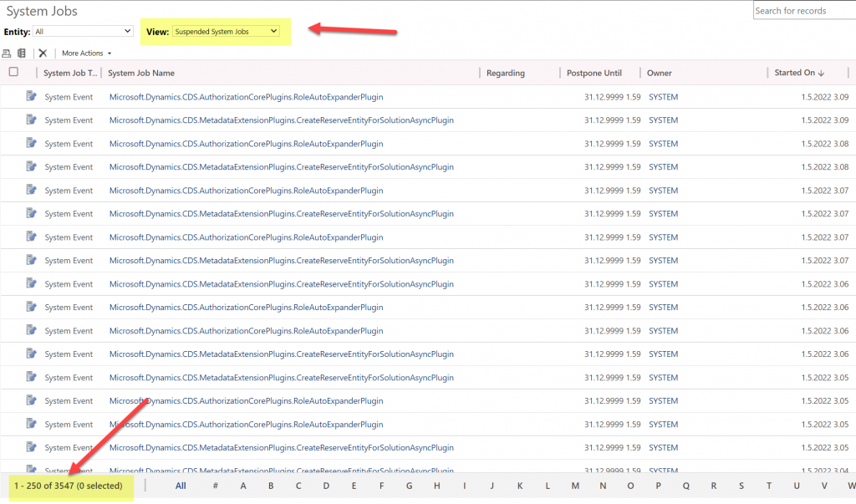Viewport: 856px width, 504px height.
Task: Click job icon of CreateReserveEntityForSolutionAsyncPlugin row started 3.09
Action: point(31,120)
